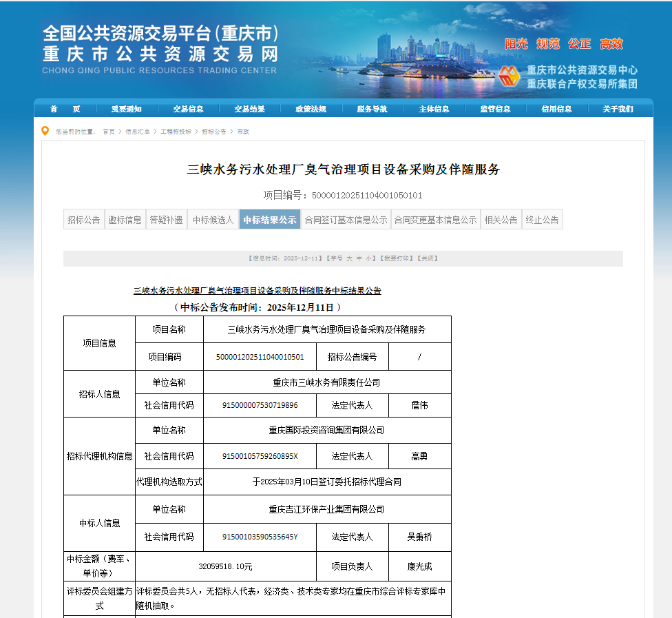Open the 首页 navigation menu item
Image resolution: width=672 pixels, height=618 pixels.
pos(65,109)
